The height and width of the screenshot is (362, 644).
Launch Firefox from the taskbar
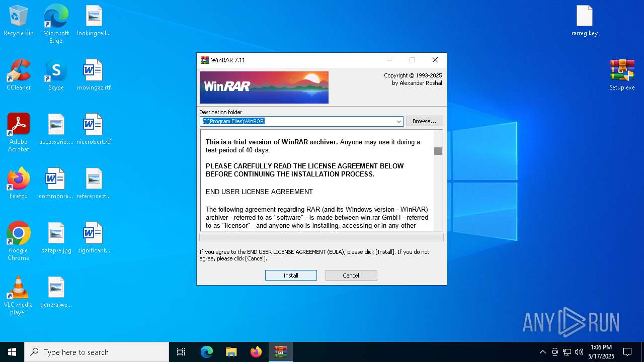pos(256,352)
